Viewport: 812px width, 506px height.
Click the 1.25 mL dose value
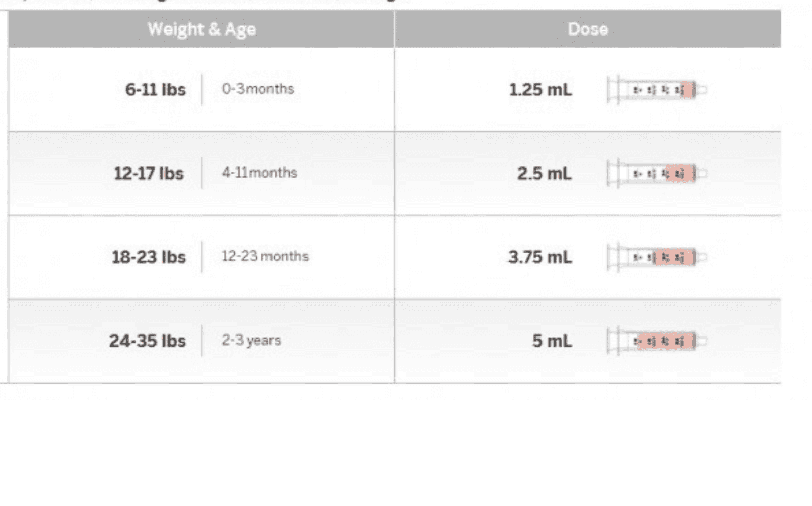click(x=540, y=90)
